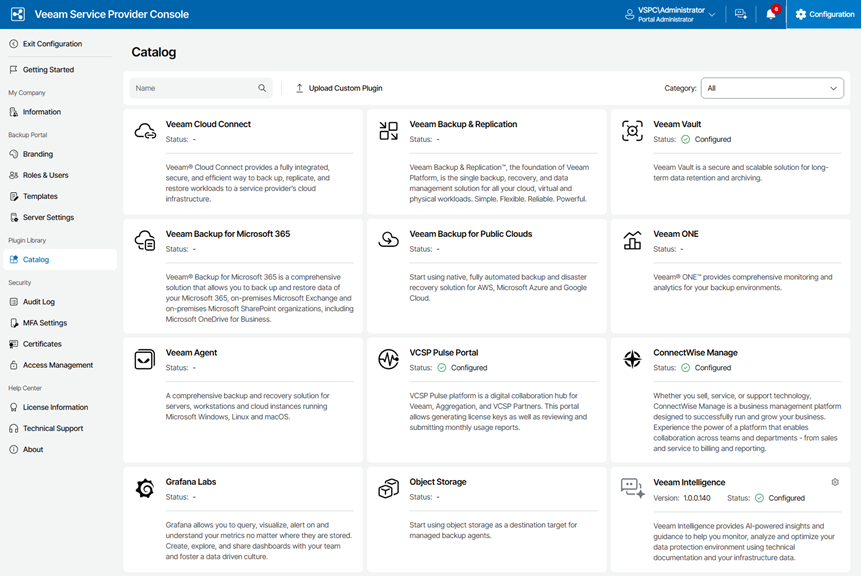Click the Exit Configuration back arrow icon
The width and height of the screenshot is (862, 576).
point(14,44)
